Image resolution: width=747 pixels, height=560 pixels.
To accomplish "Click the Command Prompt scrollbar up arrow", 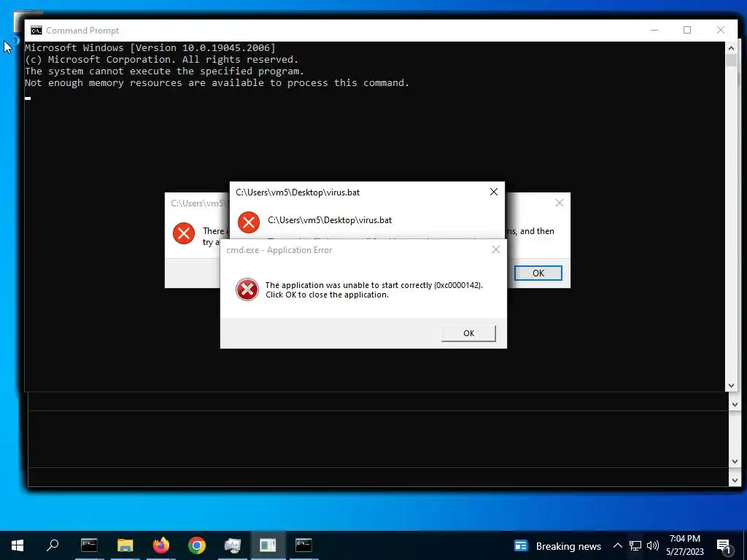I will 731,47.
